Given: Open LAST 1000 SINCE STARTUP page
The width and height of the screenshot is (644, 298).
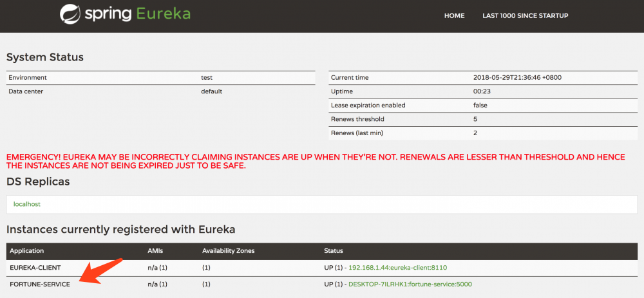Looking at the screenshot, I should tap(526, 15).
